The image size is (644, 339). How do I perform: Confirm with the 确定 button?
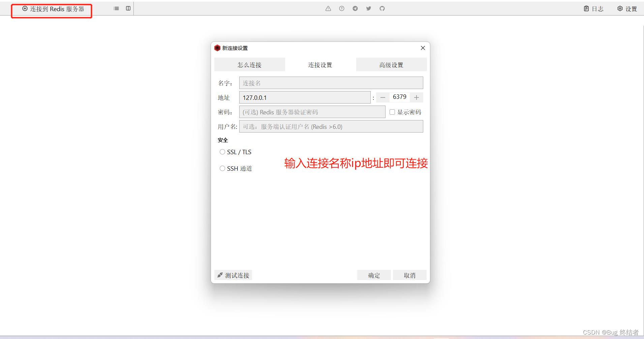tap(374, 275)
